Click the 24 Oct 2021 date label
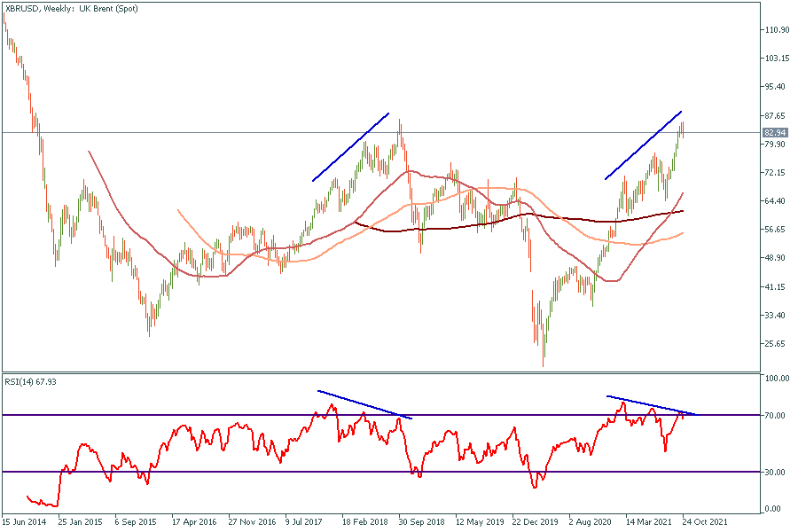Image resolution: width=798 pixels, height=532 pixels. (x=707, y=523)
